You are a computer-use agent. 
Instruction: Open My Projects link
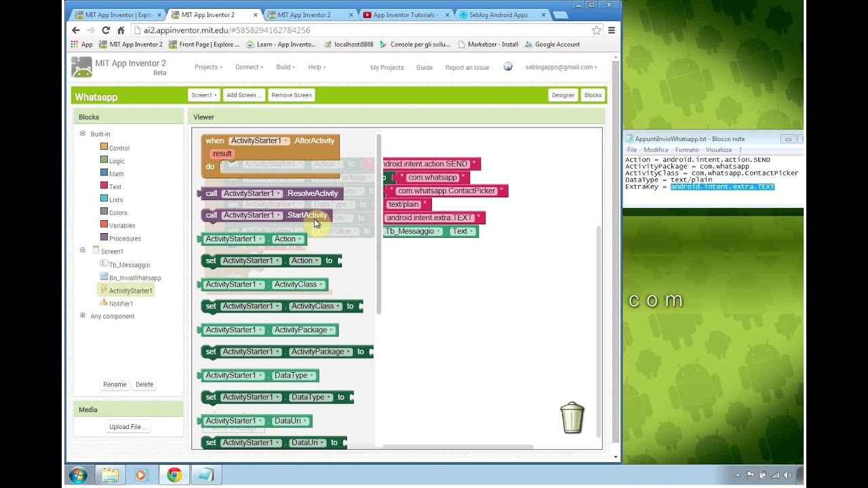387,67
